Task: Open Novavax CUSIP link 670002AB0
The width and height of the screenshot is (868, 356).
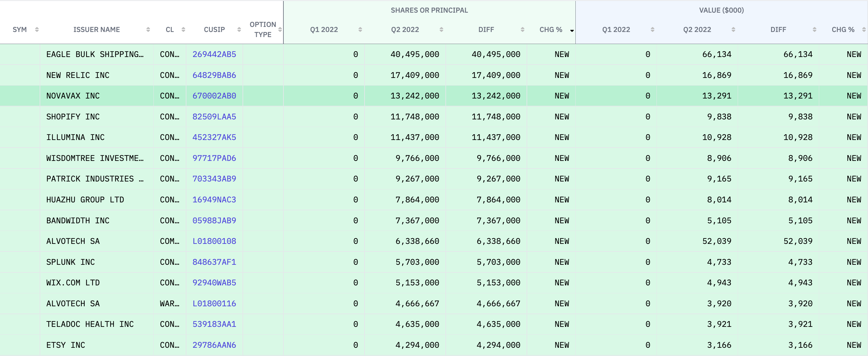Action: coord(214,96)
